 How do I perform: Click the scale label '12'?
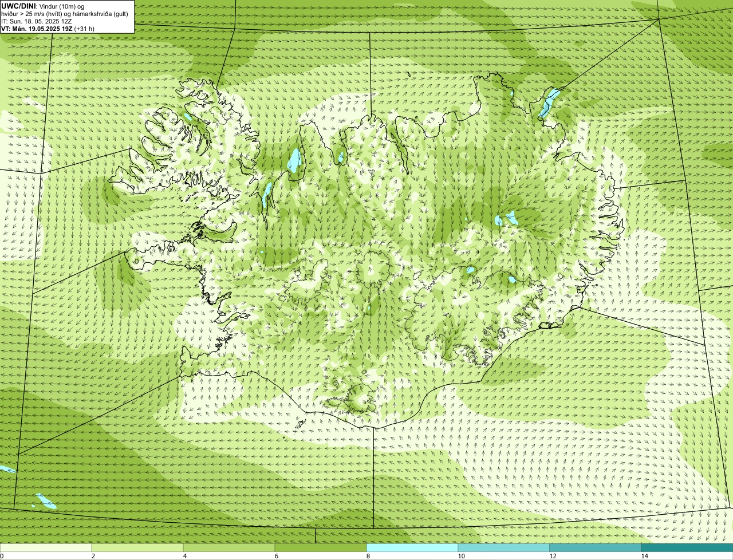[553, 556]
